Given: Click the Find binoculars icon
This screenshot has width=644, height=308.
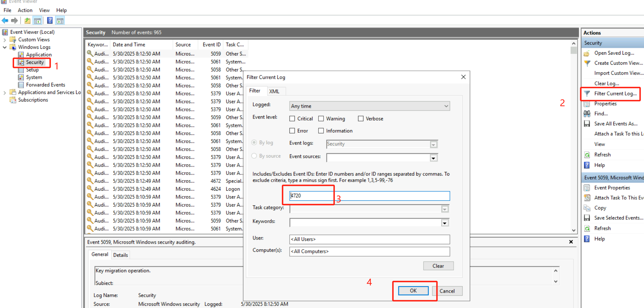Looking at the screenshot, I should [x=587, y=114].
